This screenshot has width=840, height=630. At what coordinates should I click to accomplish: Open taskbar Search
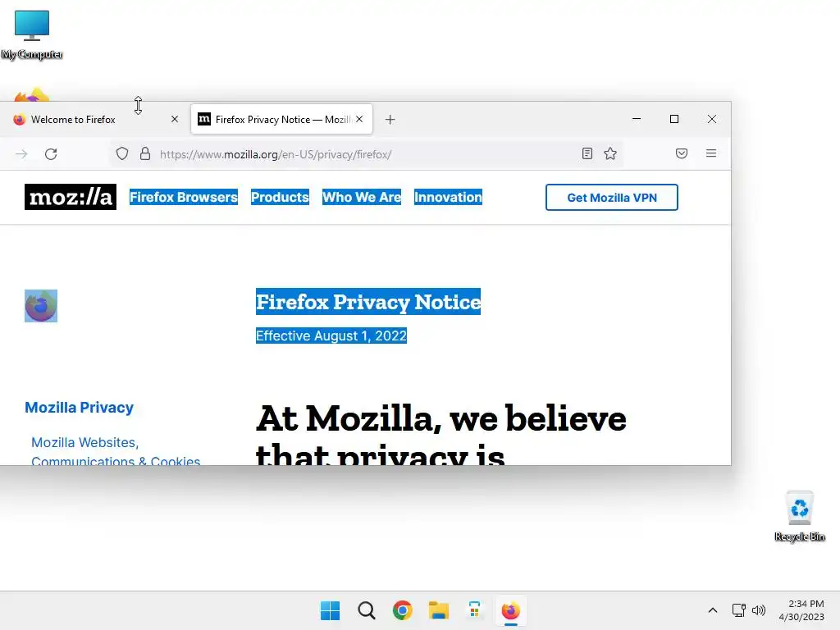(367, 610)
